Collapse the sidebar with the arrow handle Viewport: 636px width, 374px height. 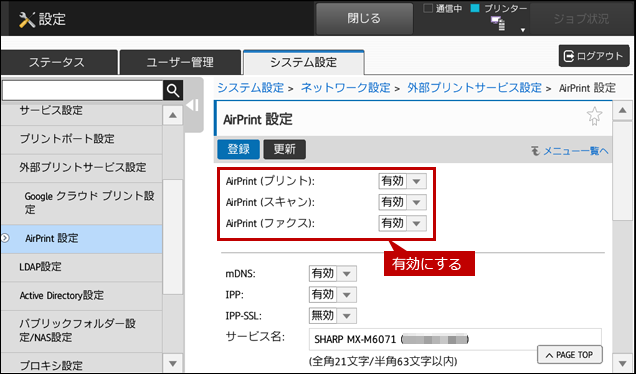192,105
